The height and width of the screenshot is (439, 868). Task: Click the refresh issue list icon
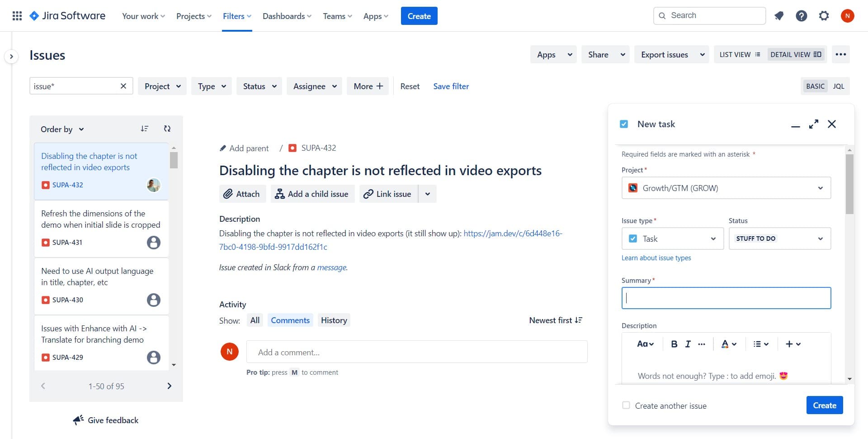[167, 129]
